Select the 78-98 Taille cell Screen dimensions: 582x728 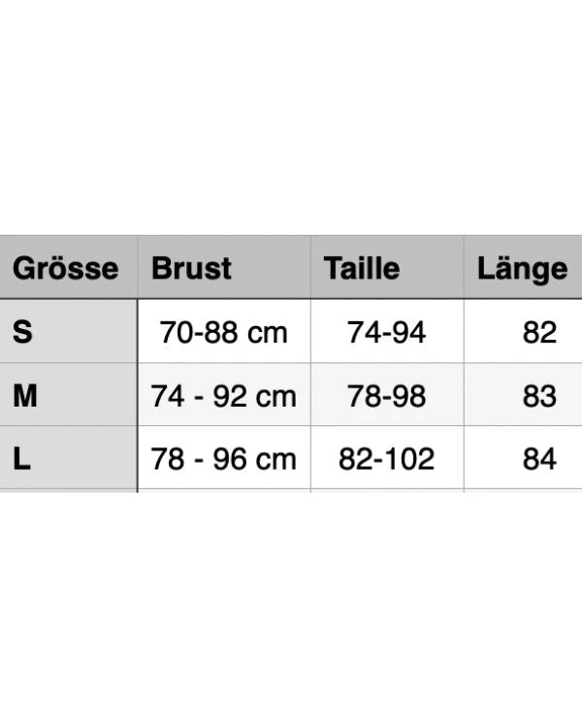(386, 396)
